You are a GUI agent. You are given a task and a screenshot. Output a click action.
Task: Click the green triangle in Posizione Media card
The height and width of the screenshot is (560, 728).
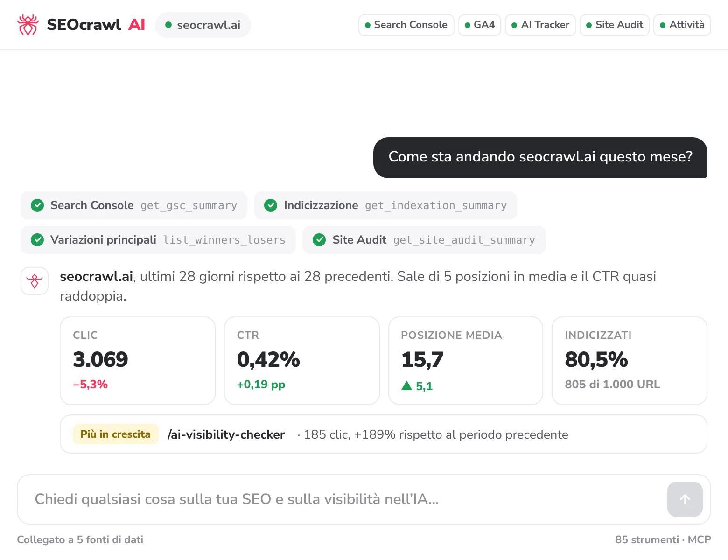point(406,385)
